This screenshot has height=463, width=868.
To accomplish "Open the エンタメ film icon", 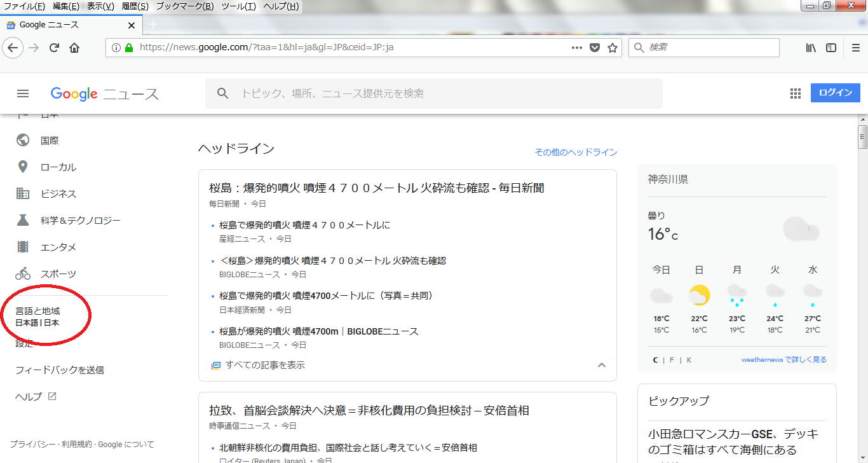I will (23, 247).
